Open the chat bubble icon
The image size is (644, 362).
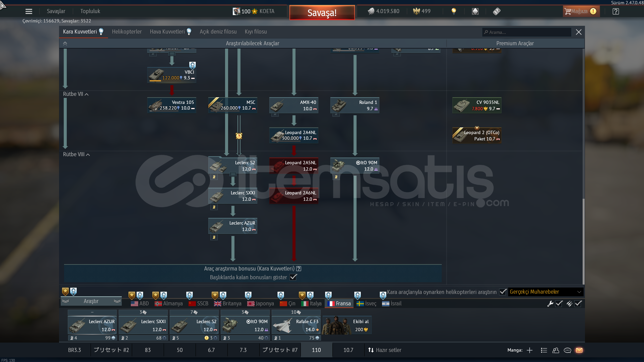[568, 350]
